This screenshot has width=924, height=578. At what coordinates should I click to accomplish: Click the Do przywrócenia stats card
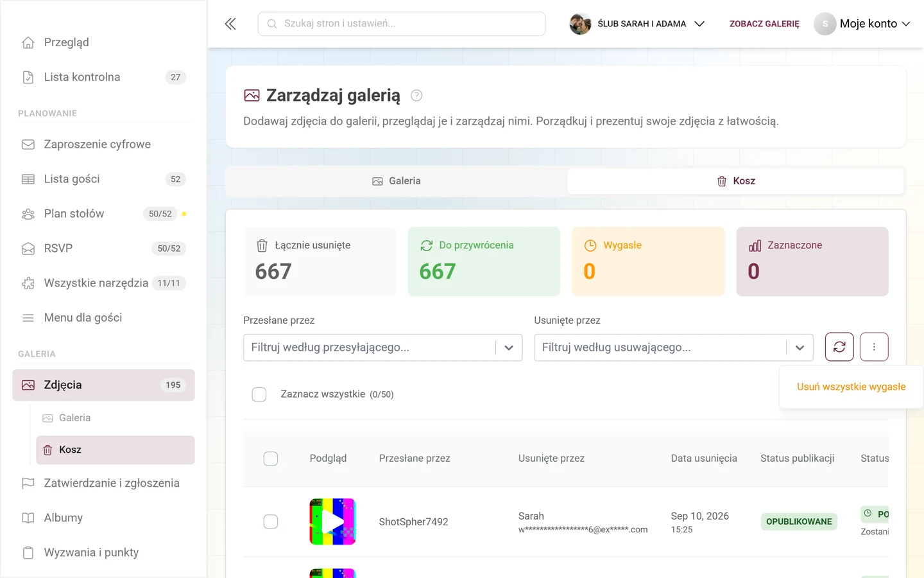point(484,261)
